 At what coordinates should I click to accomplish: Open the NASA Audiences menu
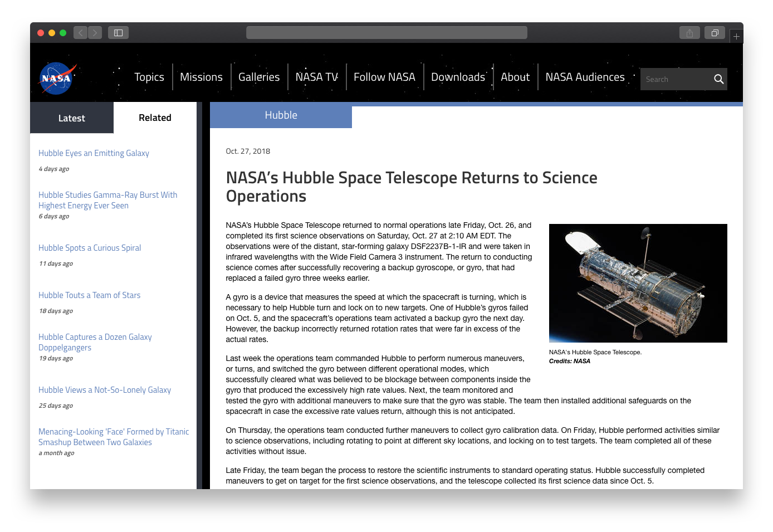pyautogui.click(x=585, y=77)
